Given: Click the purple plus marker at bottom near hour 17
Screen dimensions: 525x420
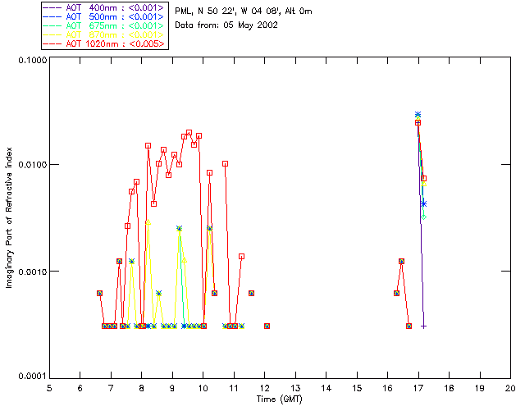Looking at the screenshot, I should point(423,326).
